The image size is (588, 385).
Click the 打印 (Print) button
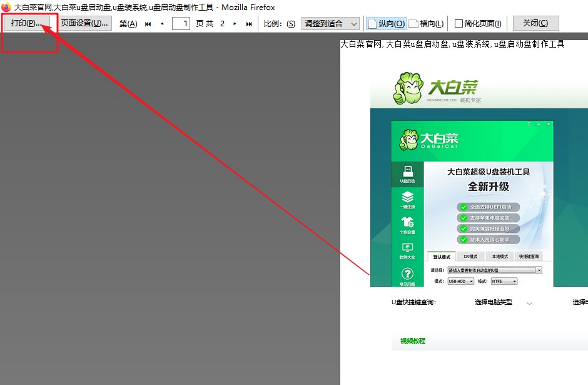point(26,23)
